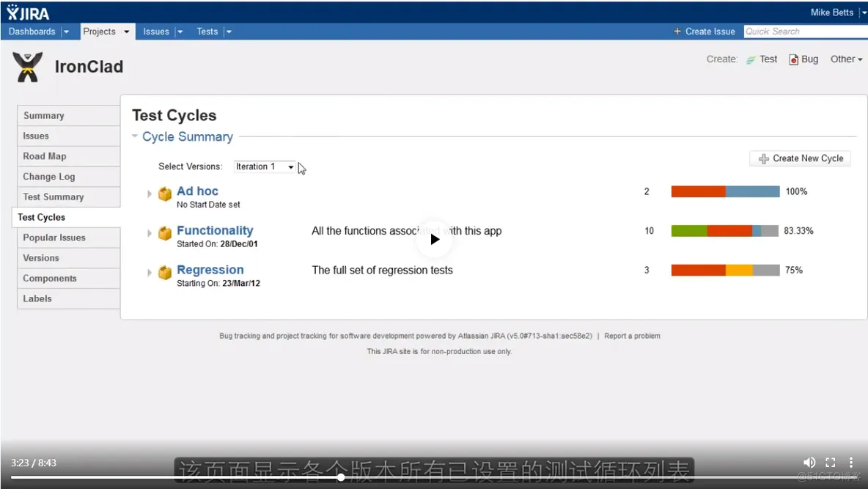868x489 pixels.
Task: Mute the video with the speaker icon
Action: [809, 463]
